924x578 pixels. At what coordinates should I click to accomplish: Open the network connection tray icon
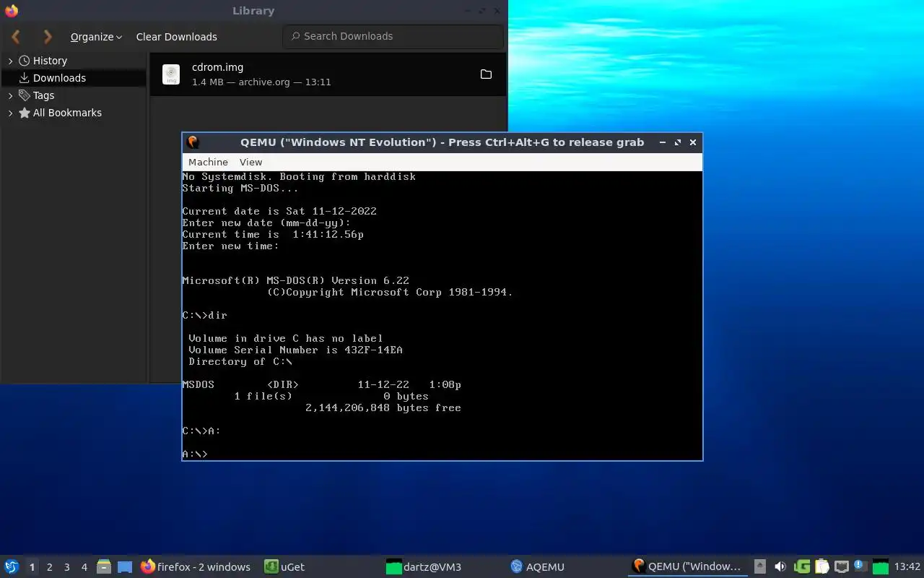click(x=842, y=567)
